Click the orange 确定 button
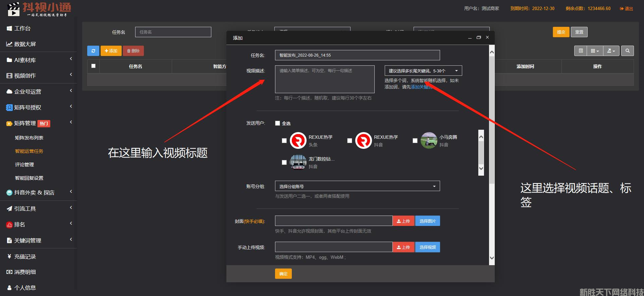This screenshot has width=644, height=296. coord(283,274)
